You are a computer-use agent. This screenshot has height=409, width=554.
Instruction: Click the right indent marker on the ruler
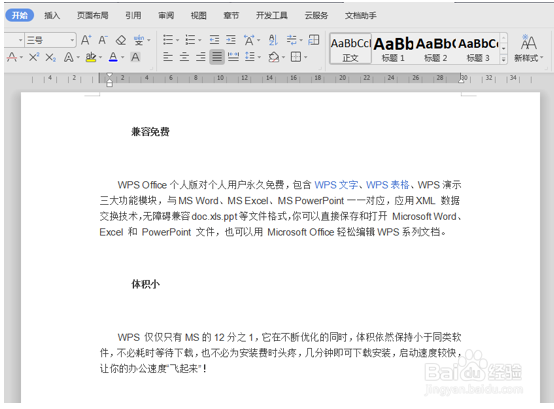(x=461, y=80)
